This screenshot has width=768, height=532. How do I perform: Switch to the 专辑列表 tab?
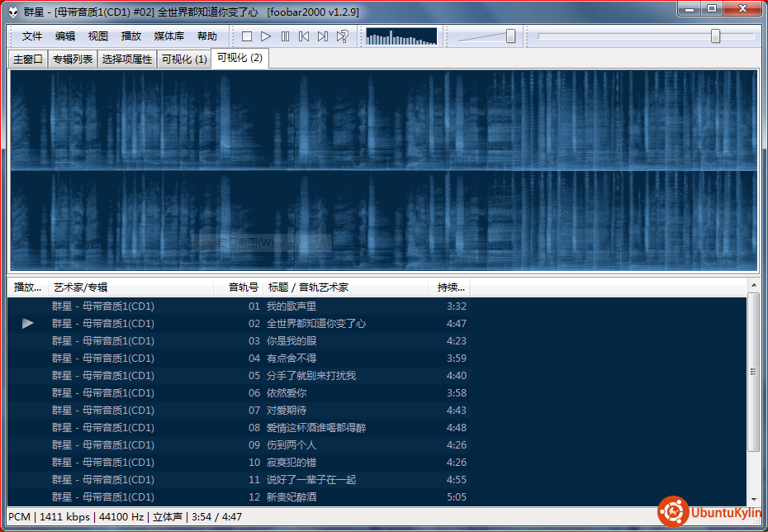pyautogui.click(x=73, y=59)
